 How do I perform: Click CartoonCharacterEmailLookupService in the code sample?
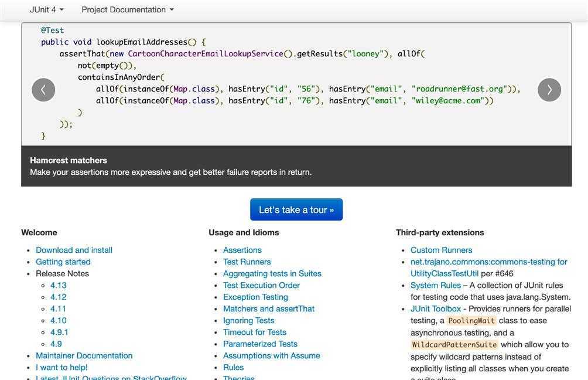click(206, 54)
